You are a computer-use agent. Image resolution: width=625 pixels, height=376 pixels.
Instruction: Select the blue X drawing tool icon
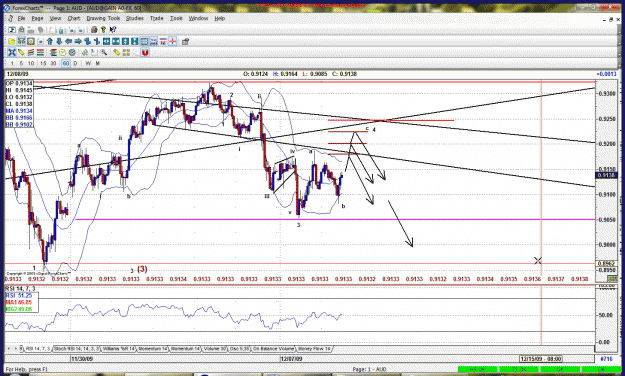12,52
